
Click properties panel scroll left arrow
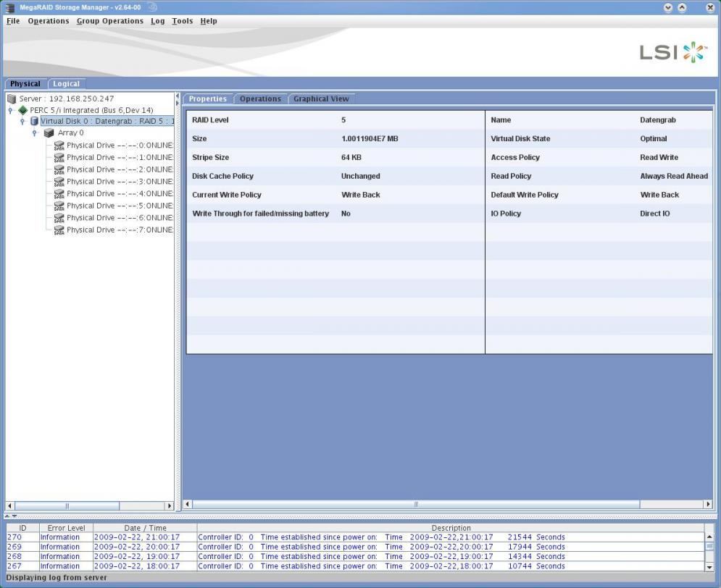click(x=187, y=504)
